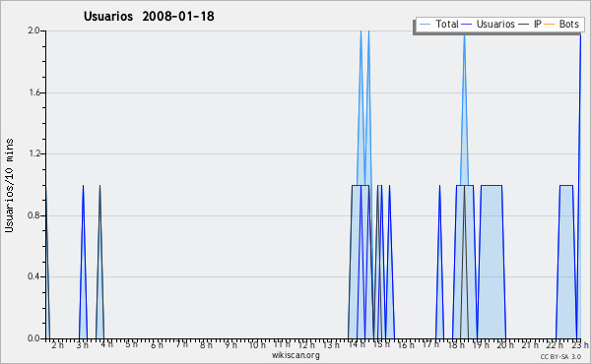Click the '7 h' x-axis label
591x364 pixels.
click(x=181, y=344)
